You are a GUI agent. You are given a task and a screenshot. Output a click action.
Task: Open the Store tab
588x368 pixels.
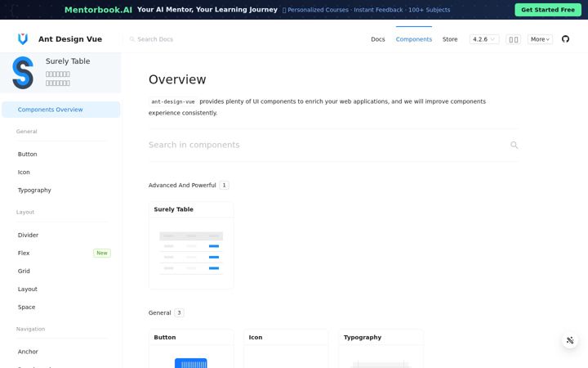tap(450, 39)
